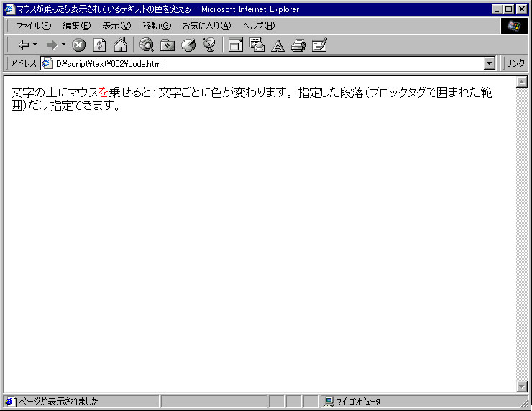Viewport: 532px width, 411px height.
Task: Click the アドレス label
Action: pyautogui.click(x=23, y=63)
